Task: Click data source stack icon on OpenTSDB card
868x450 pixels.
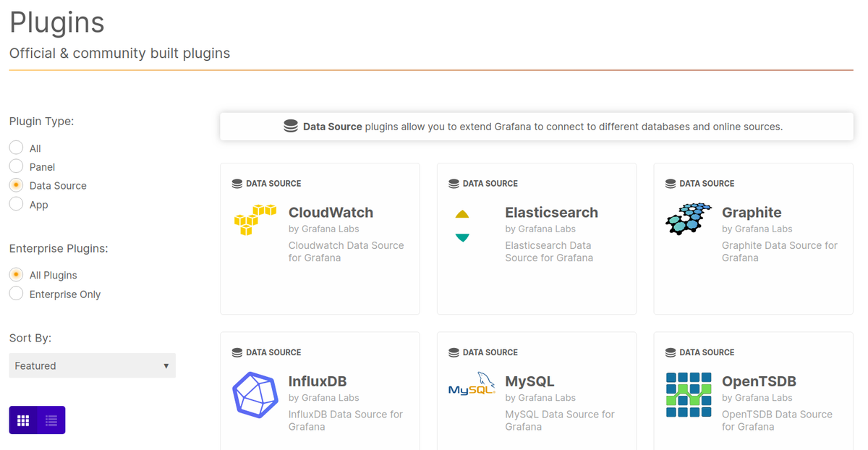Action: pos(671,353)
